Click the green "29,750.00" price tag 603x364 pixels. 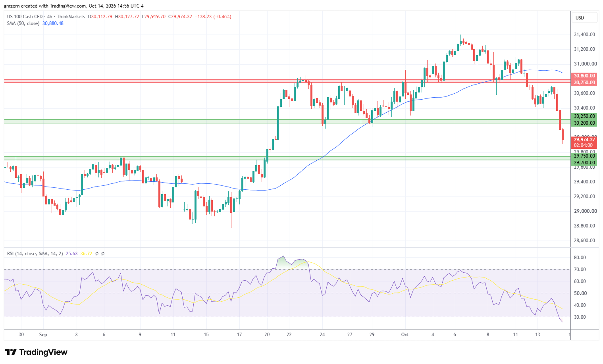click(584, 156)
